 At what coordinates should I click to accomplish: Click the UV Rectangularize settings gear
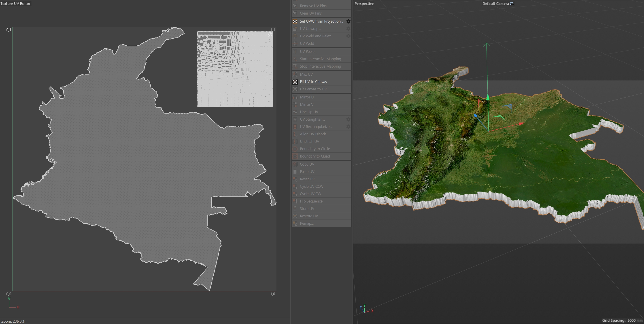coord(348,127)
